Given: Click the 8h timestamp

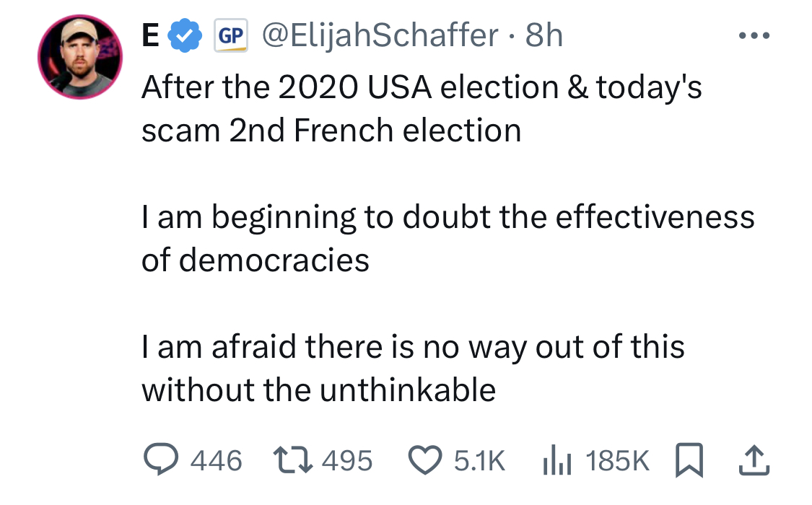Looking at the screenshot, I should (543, 35).
